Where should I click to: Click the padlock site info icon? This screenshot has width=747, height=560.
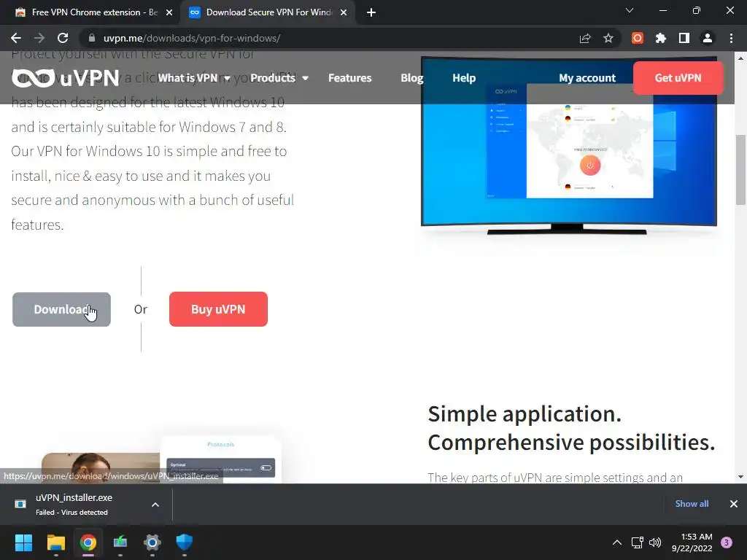point(92,38)
